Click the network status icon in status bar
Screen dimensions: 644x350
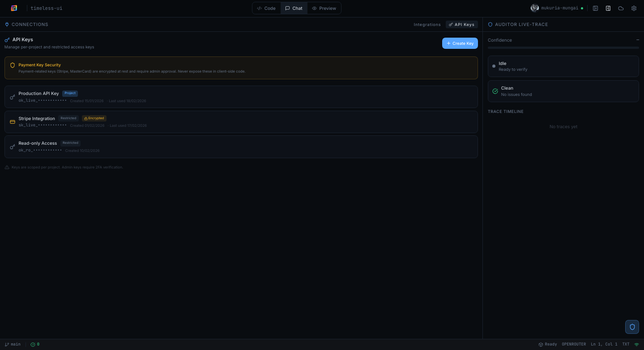tap(637, 344)
